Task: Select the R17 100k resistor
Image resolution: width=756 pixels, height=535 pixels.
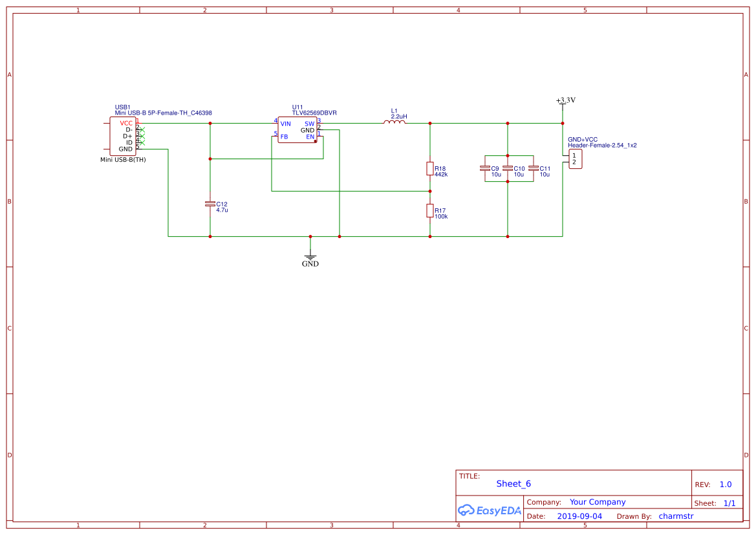Action: point(429,210)
